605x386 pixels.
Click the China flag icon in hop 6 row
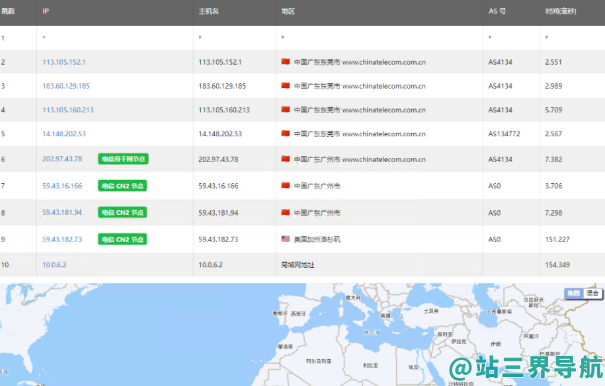tap(286, 159)
